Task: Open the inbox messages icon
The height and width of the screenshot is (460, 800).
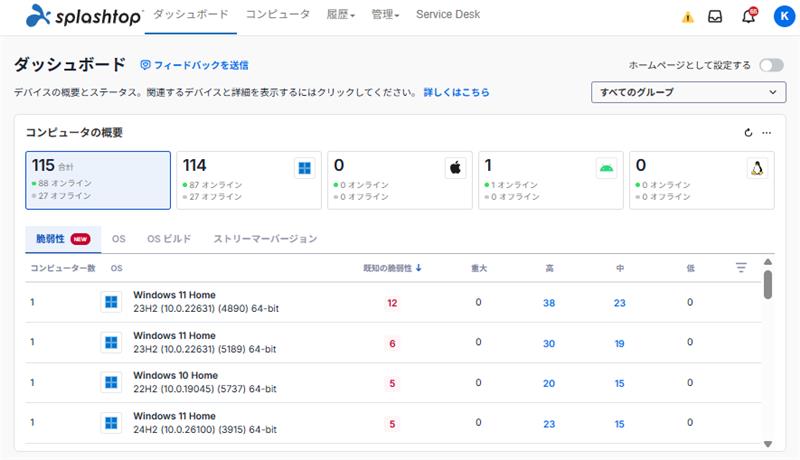Action: [715, 16]
